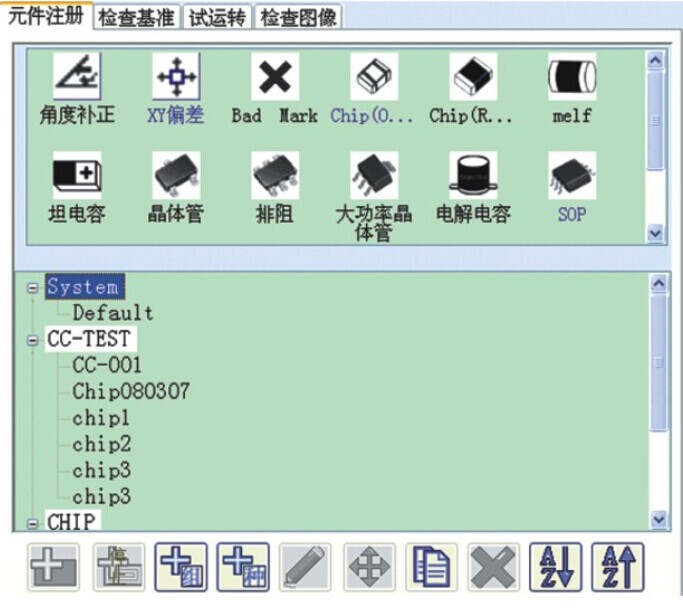683x612 pixels.
Task: Select the melf component icon
Action: (572, 78)
